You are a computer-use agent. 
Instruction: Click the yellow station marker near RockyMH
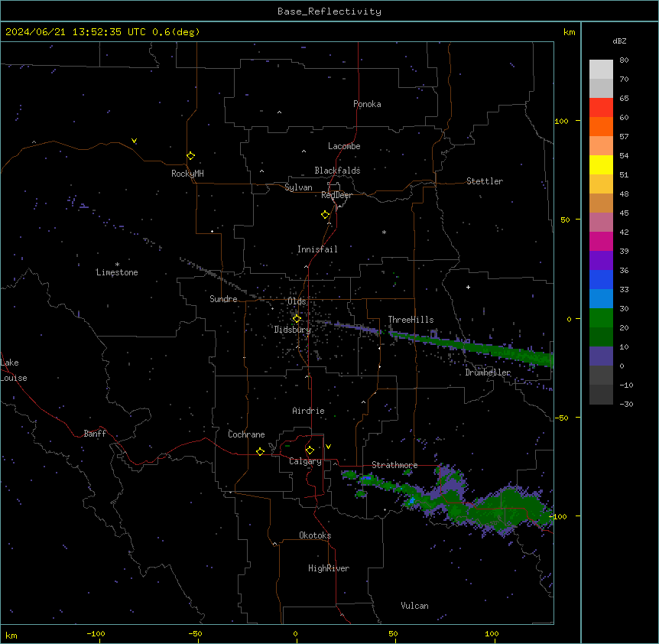coord(190,156)
